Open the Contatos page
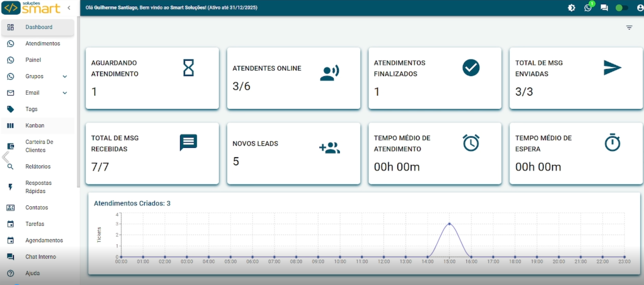 coord(37,208)
